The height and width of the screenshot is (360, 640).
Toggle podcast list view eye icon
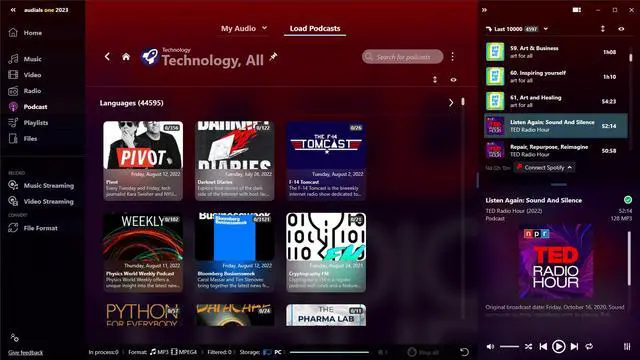point(453,80)
